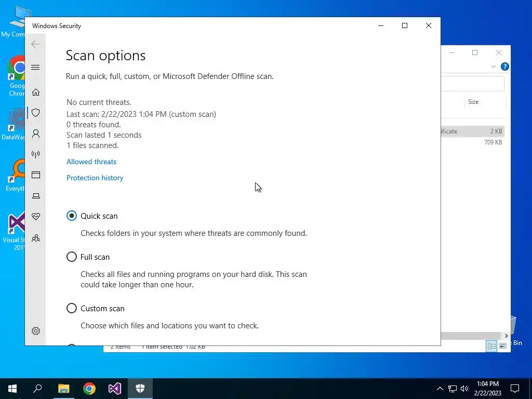Viewport: 532px width, 399px height.
Task: Select the Everything desktop shortcut
Action: (x=16, y=176)
